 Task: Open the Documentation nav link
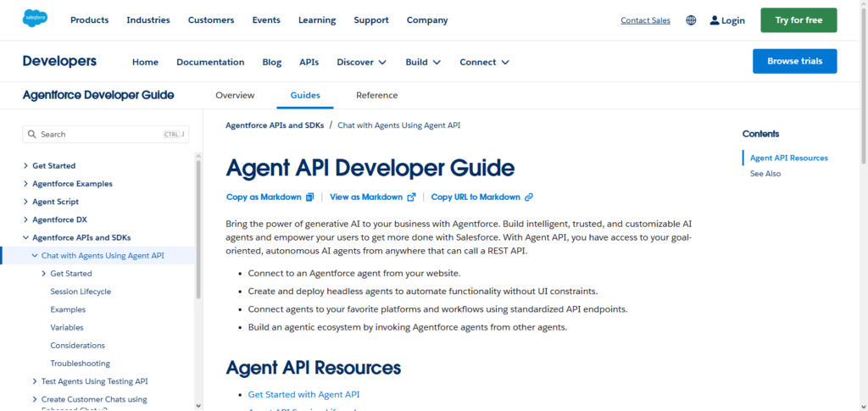[x=210, y=62]
